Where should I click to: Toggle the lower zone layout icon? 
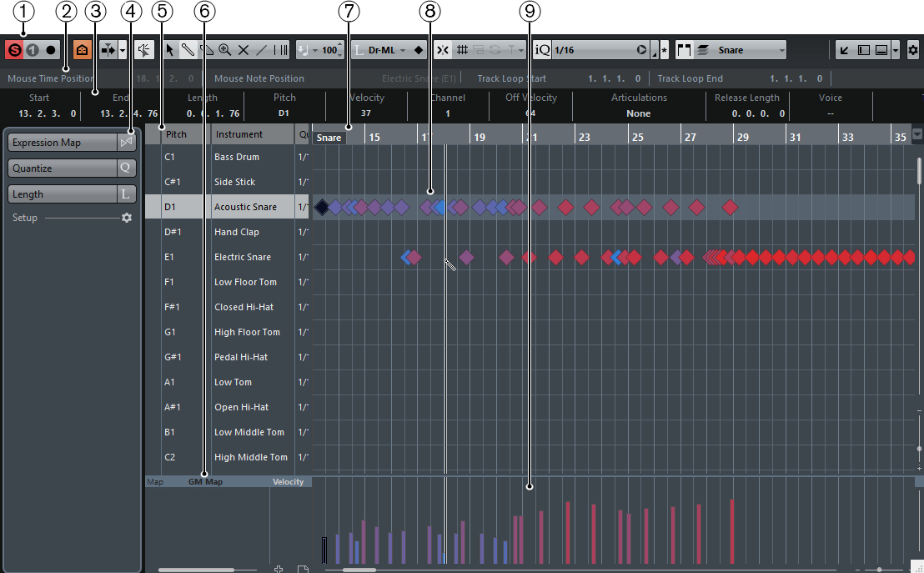pyautogui.click(x=881, y=50)
